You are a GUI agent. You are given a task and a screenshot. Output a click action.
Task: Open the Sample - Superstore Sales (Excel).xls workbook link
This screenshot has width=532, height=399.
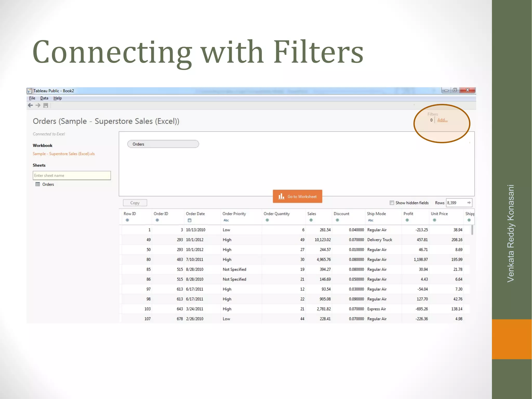64,154
